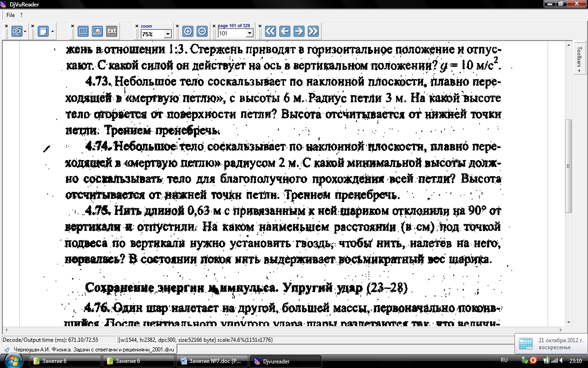The image size is (588, 368).
Task: Expand the display mode dropdown arrow
Action: (x=25, y=31)
